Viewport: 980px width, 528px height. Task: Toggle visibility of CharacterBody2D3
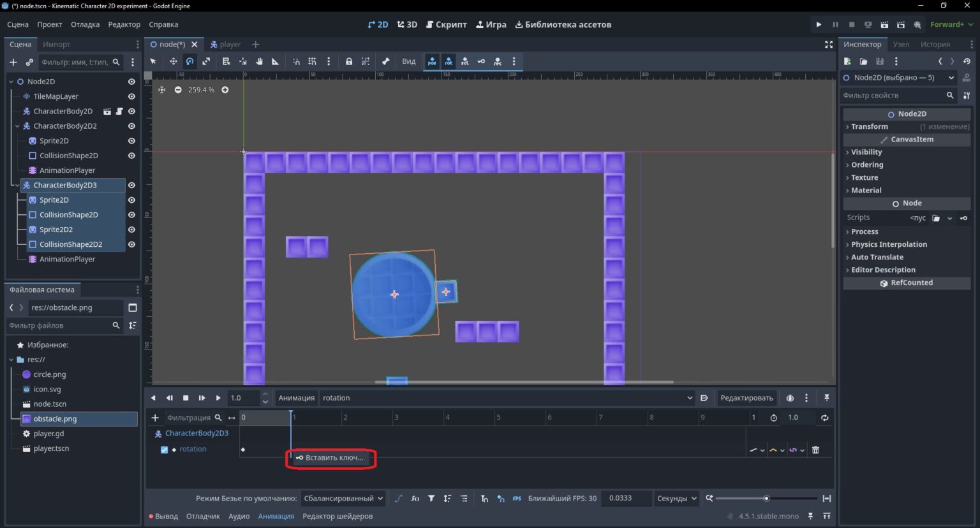point(131,185)
